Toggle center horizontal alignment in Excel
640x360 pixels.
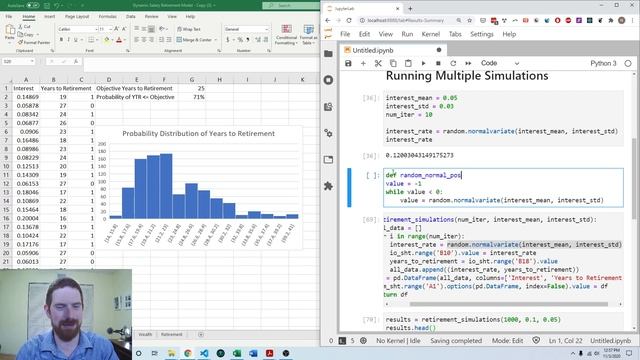pos(144,40)
